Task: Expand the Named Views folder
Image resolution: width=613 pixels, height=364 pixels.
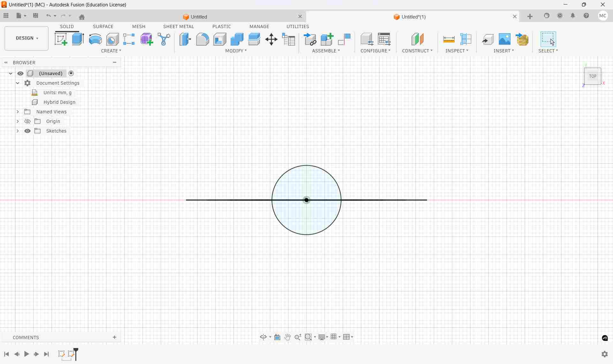Action: tap(18, 112)
